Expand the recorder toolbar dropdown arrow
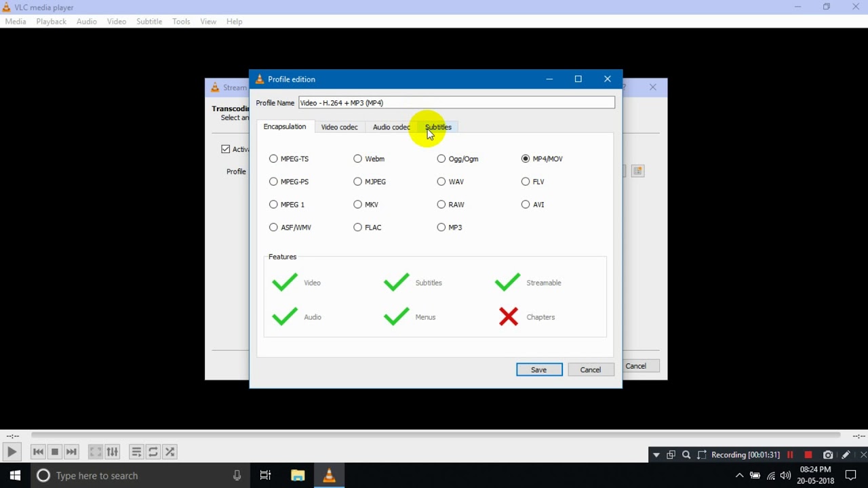 (x=656, y=455)
